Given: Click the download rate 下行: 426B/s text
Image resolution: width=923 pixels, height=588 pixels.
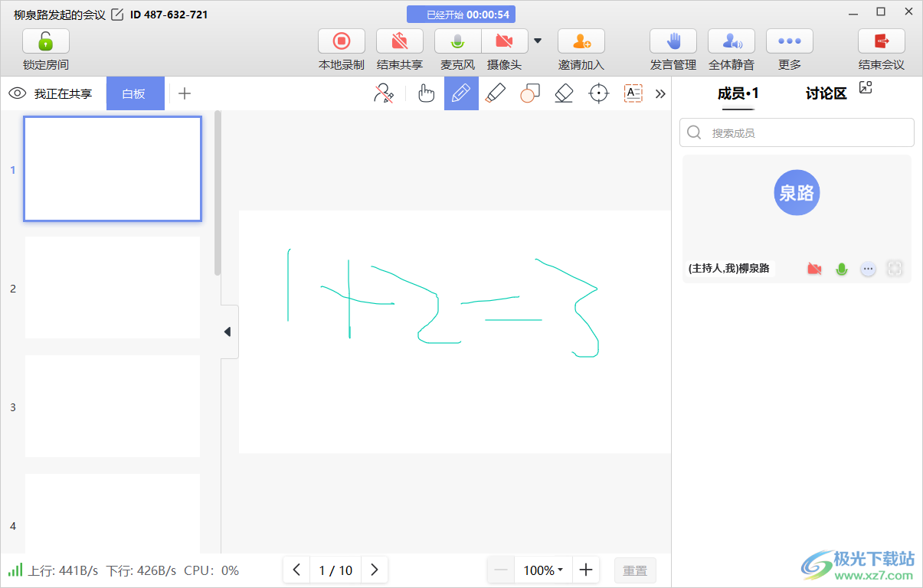Looking at the screenshot, I should tap(141, 570).
